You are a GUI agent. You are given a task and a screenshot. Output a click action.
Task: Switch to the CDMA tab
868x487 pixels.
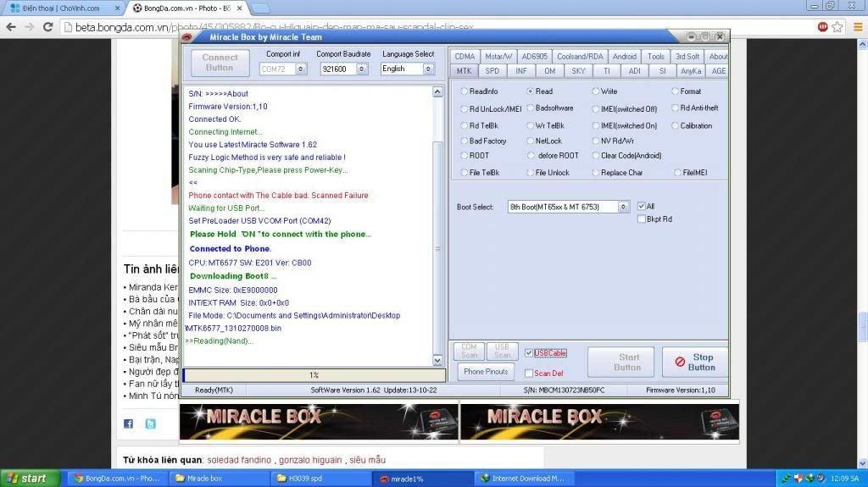tap(465, 57)
